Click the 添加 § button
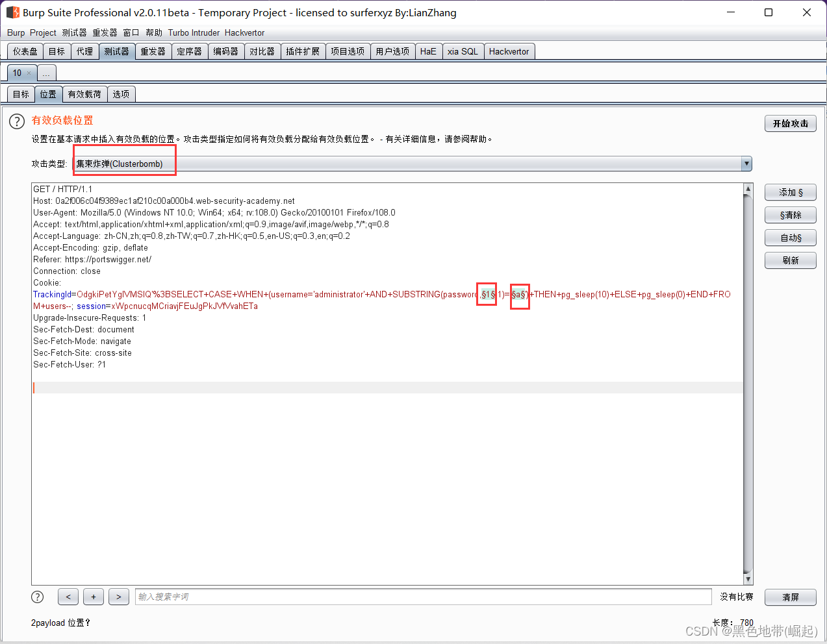The width and height of the screenshot is (827, 644). coord(791,192)
